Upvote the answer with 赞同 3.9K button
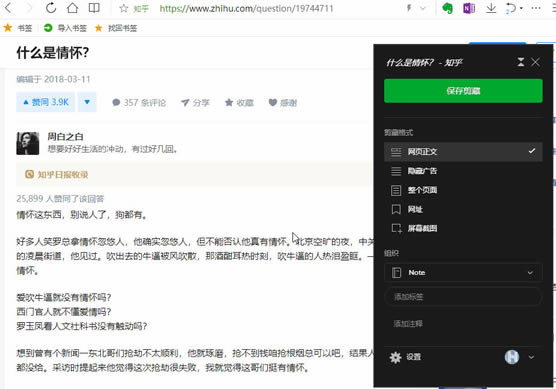This screenshot has height=389, width=556. (45, 102)
